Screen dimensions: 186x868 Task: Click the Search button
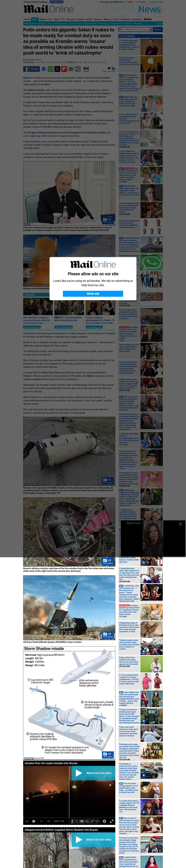pyautogui.click(x=158, y=29)
